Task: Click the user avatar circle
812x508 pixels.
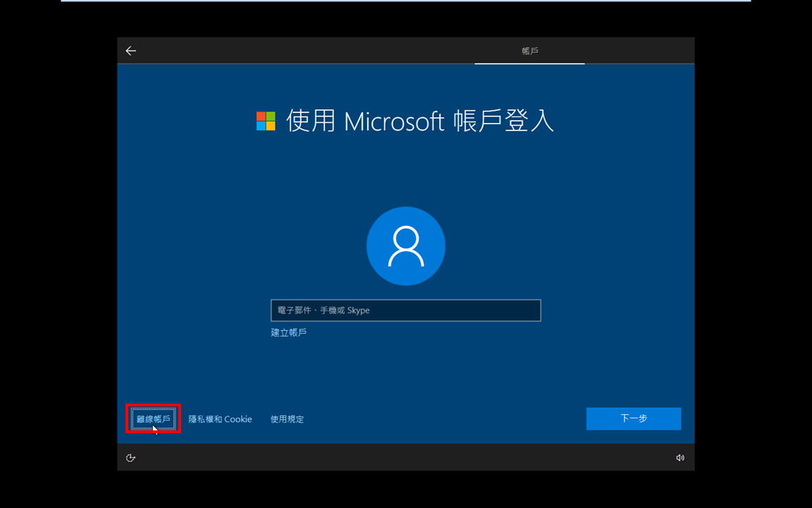Action: 406,246
